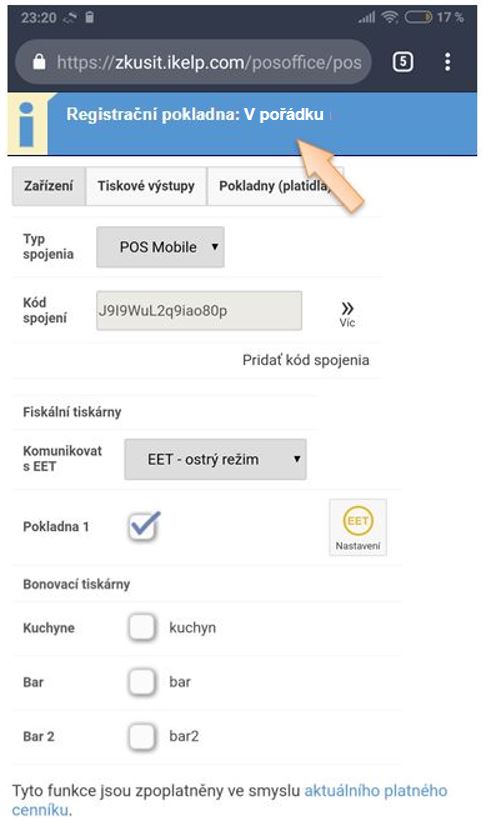Tick the Bar printer checkbox
The image size is (491, 837).
(142, 682)
